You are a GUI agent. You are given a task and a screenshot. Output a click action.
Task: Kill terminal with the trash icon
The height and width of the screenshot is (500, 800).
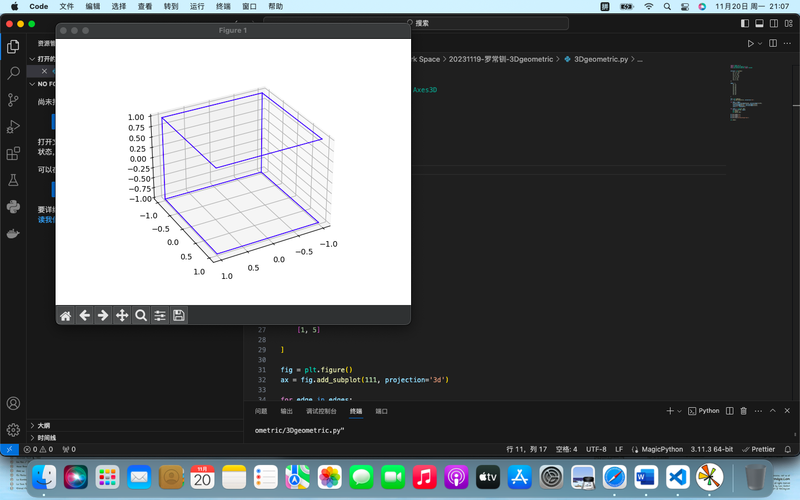[744, 411]
